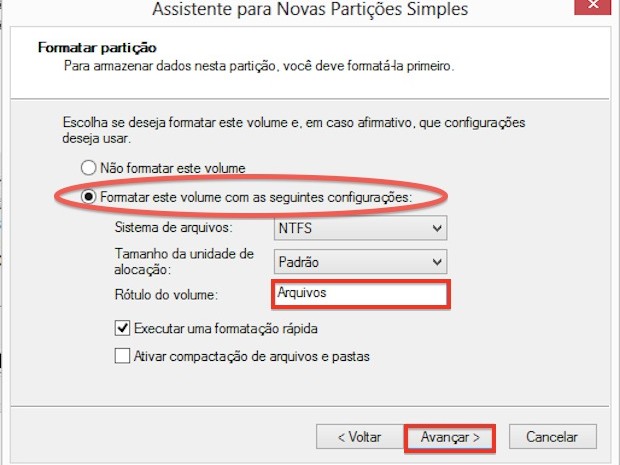620x465 pixels.
Task: Close the wizard with the red X button
Action: 593,8
